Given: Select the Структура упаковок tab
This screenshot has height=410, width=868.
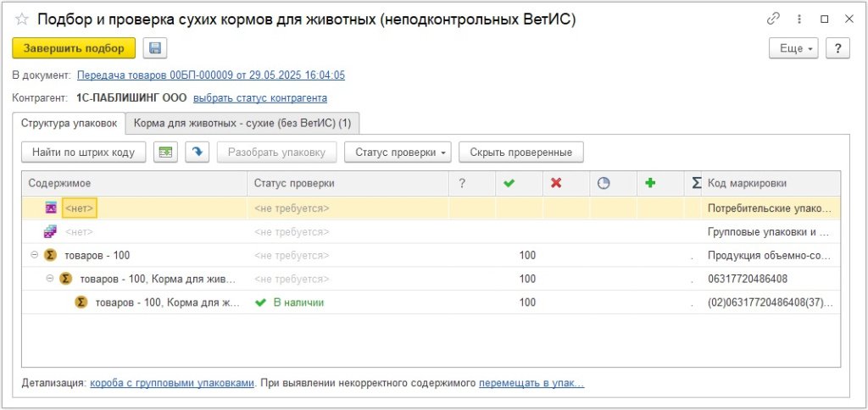Looking at the screenshot, I should 69,123.
